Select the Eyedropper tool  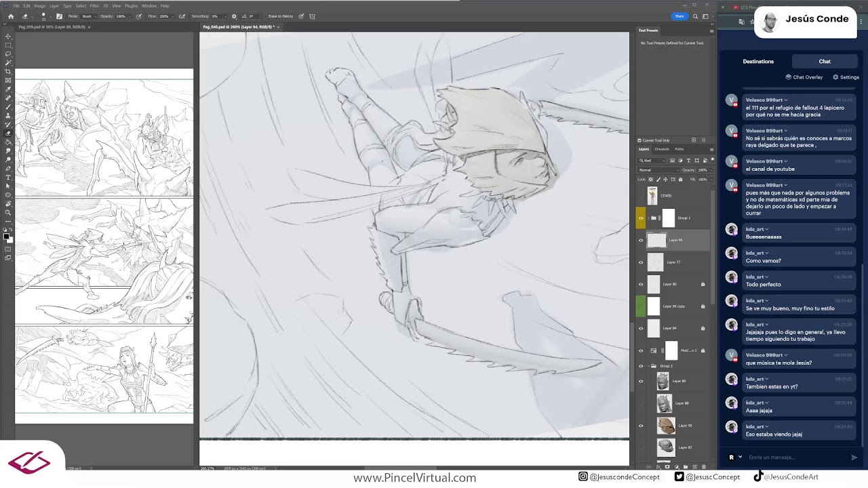[x=8, y=89]
